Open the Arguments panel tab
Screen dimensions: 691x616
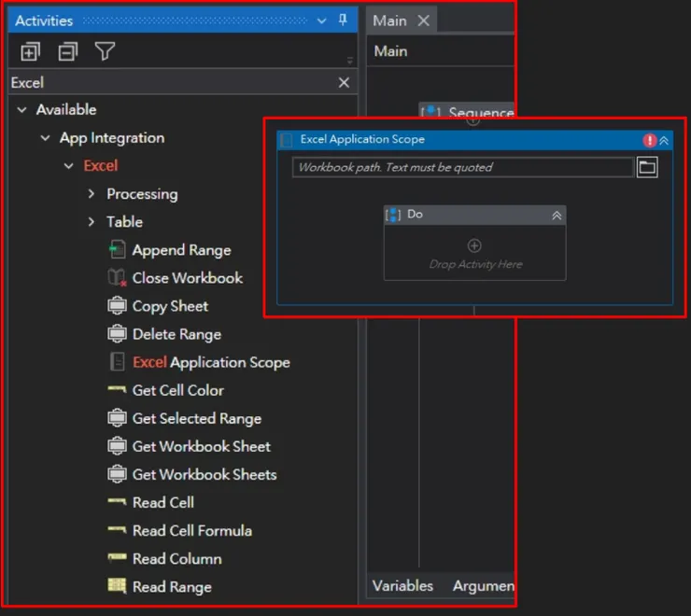483,585
